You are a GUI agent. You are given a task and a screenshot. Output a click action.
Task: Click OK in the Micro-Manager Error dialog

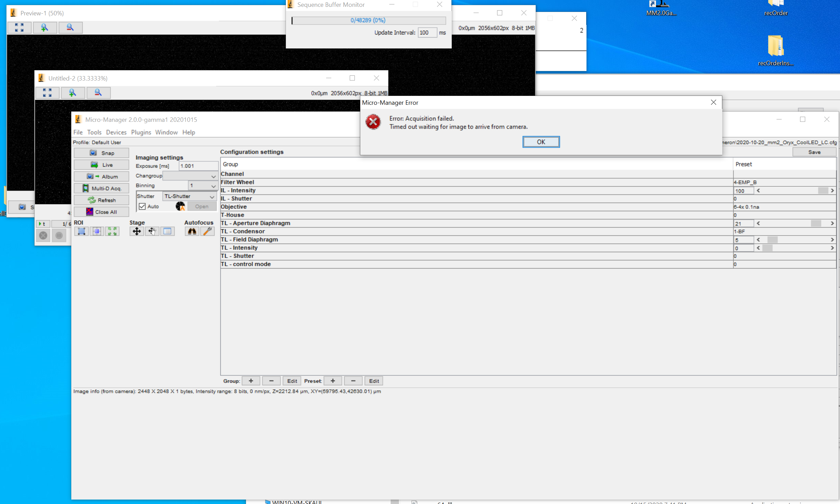click(541, 142)
